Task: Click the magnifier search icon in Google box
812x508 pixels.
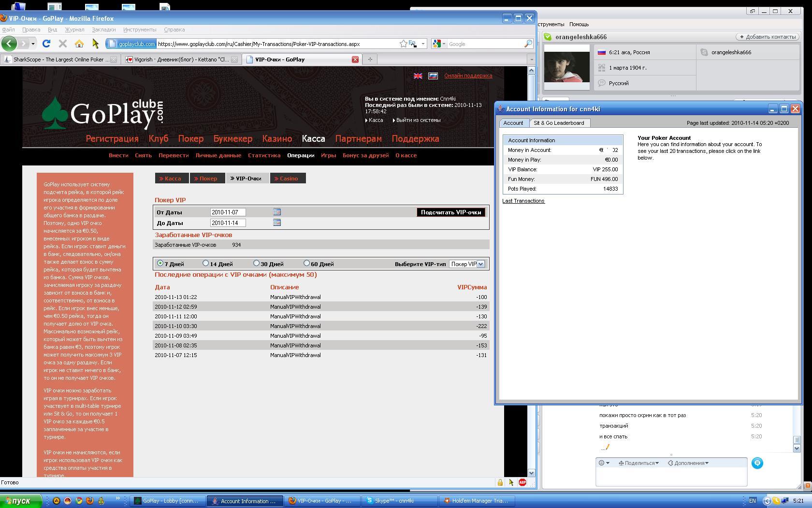Action: pyautogui.click(x=528, y=44)
